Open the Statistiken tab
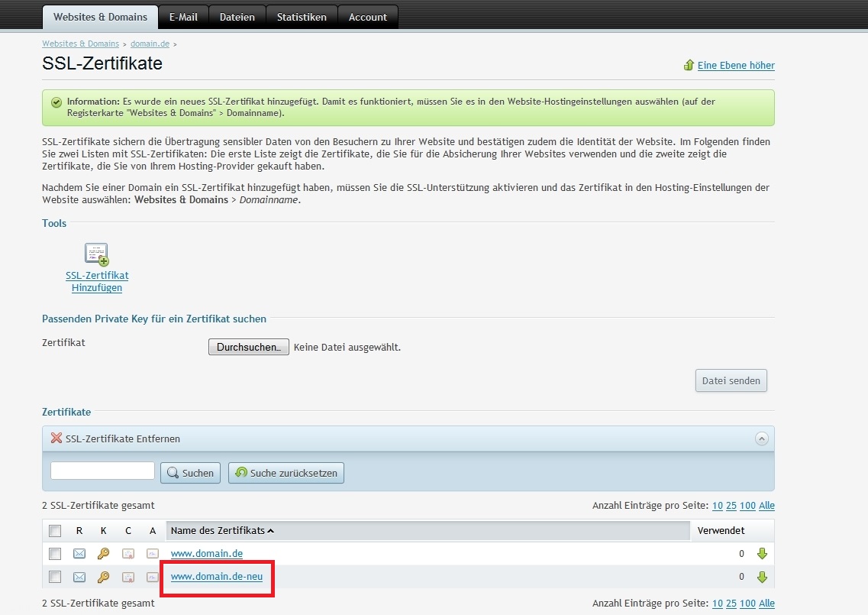Image resolution: width=868 pixels, height=615 pixels. tap(302, 17)
